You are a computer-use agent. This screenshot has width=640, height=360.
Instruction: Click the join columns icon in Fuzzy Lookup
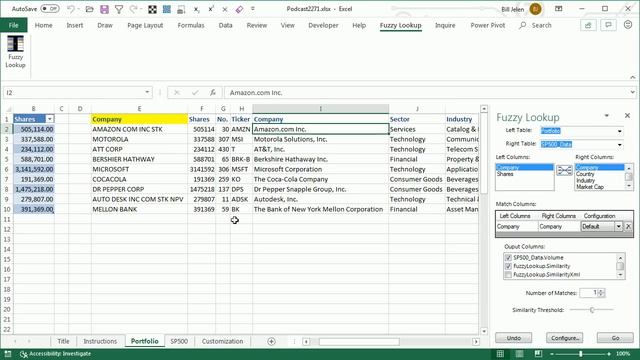564,170
